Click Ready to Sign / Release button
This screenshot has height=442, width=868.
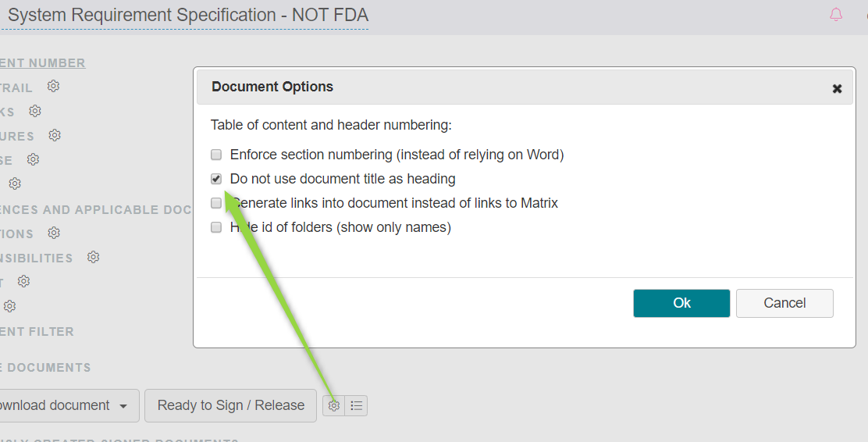pyautogui.click(x=230, y=405)
